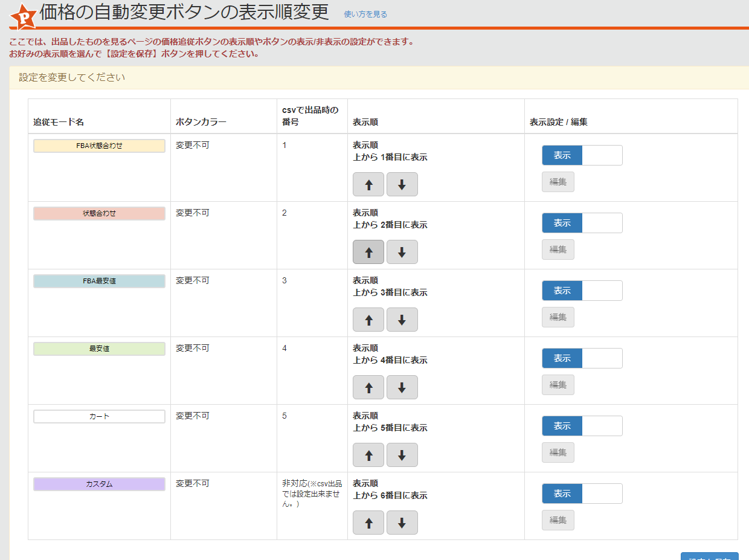Click the 表示順 column header
Screen dimensions: 749x560
(x=365, y=122)
